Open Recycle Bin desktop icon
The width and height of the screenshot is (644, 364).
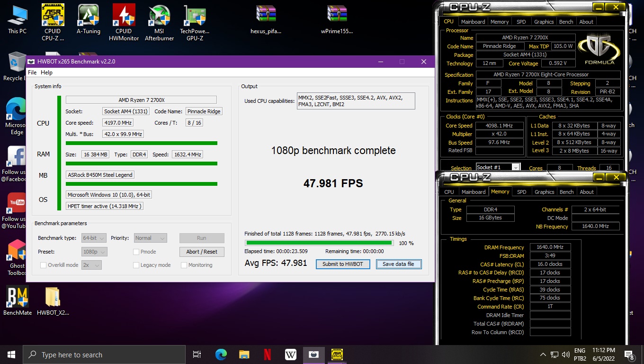[x=14, y=66]
